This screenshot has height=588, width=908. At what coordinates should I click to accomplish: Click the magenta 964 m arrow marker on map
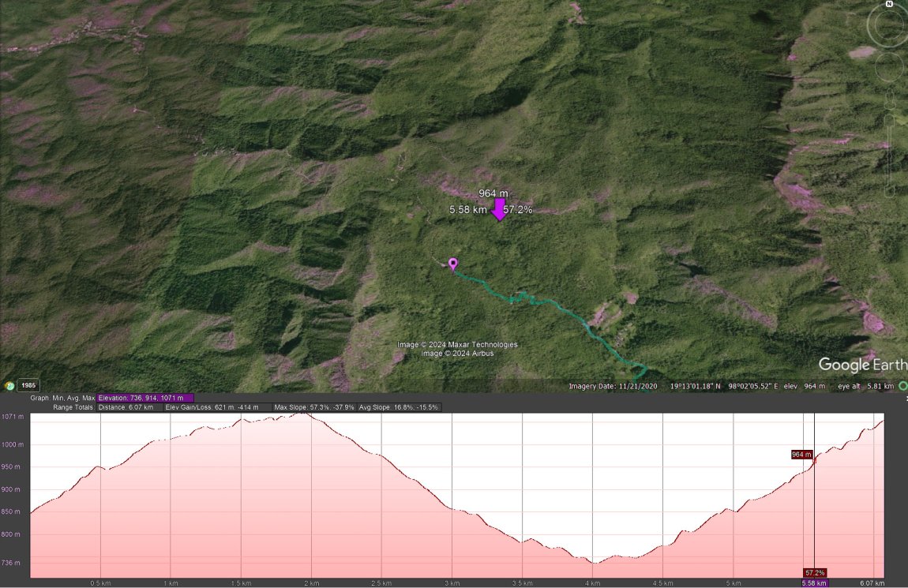coord(499,210)
